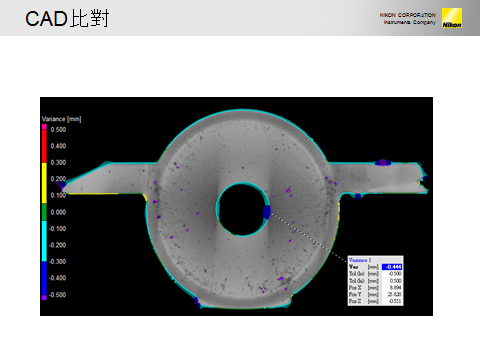Click the green band near 0.000
This screenshot has height=360, width=480.
pyautogui.click(x=44, y=212)
